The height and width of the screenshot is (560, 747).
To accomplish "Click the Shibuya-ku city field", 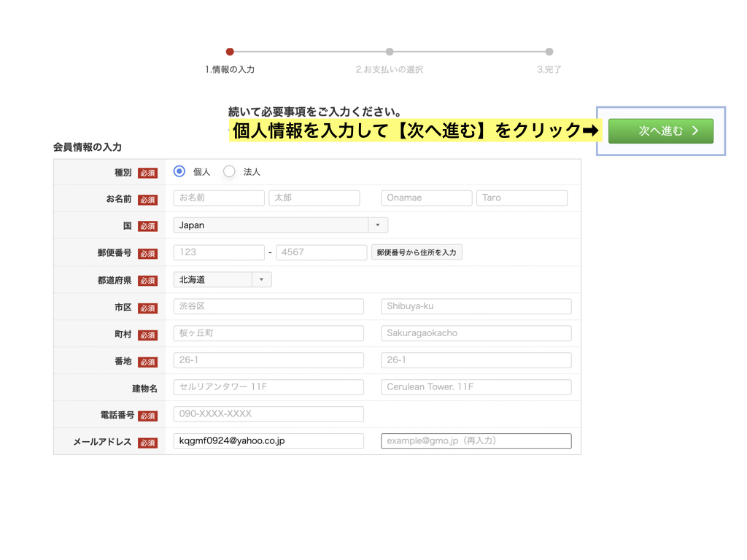I will (x=476, y=306).
